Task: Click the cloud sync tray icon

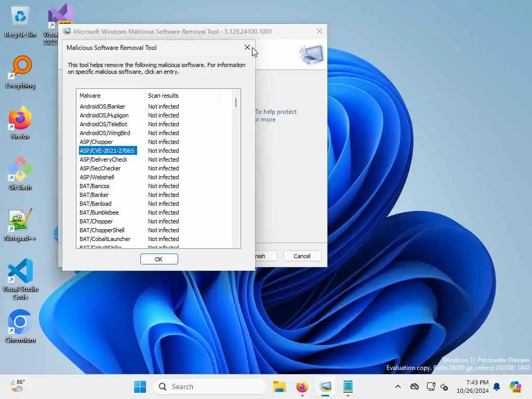Action: pyautogui.click(x=414, y=387)
